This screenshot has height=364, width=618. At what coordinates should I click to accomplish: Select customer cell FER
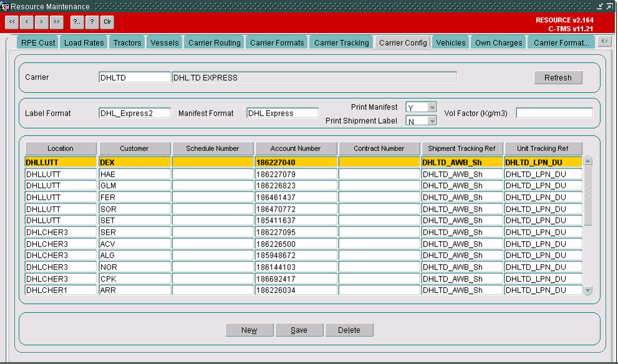point(135,197)
